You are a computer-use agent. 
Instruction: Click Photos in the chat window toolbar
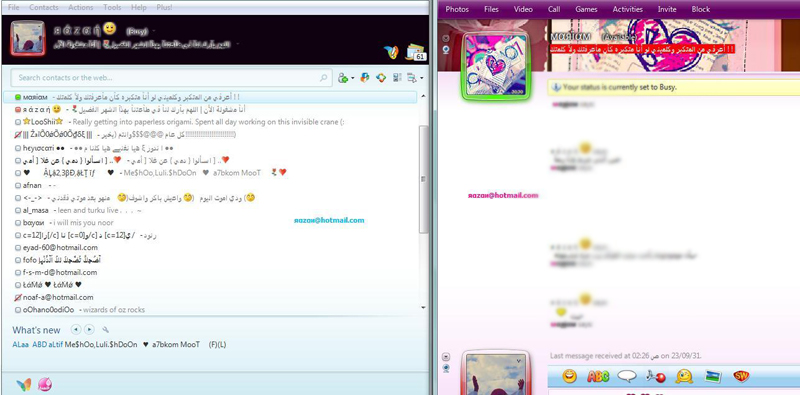[x=457, y=9]
